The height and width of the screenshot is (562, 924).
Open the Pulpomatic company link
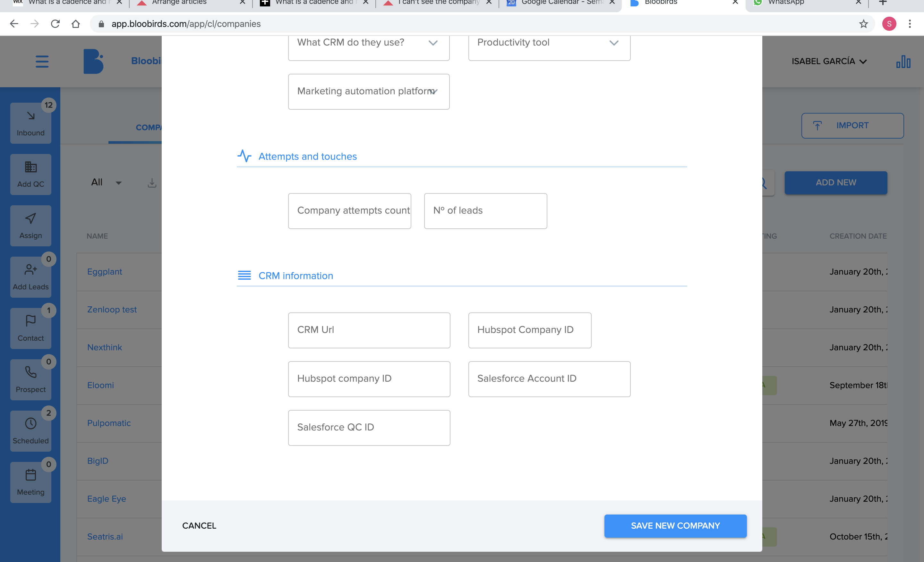click(x=109, y=423)
